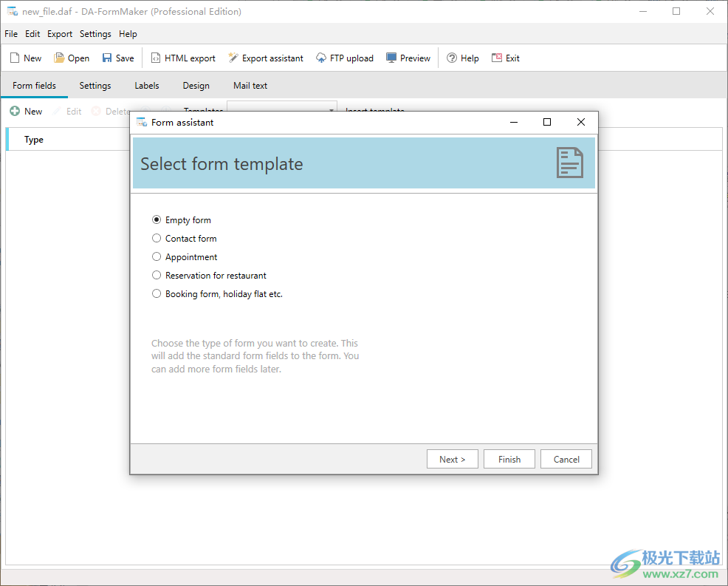Image resolution: width=728 pixels, height=586 pixels.
Task: Open the Preview monitor icon
Action: point(391,58)
